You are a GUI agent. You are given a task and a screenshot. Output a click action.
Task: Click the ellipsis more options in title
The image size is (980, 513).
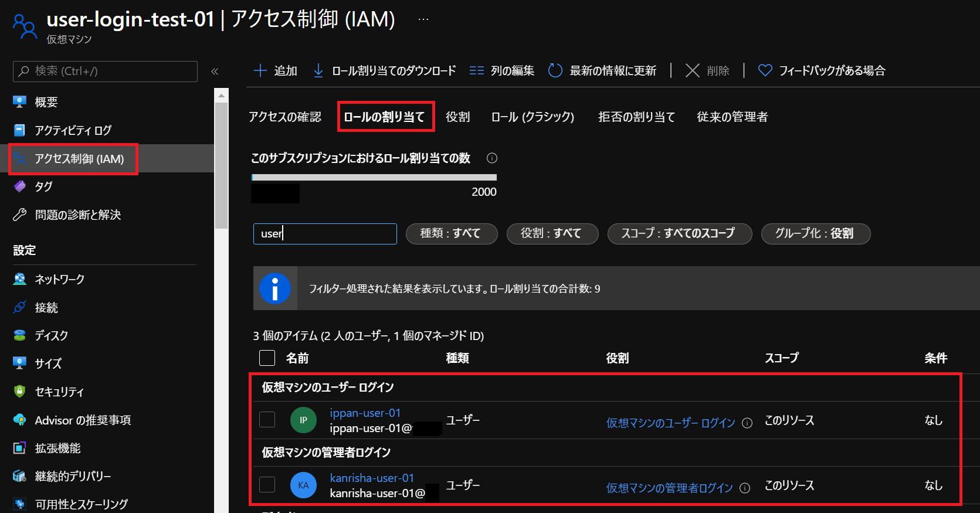(x=423, y=19)
